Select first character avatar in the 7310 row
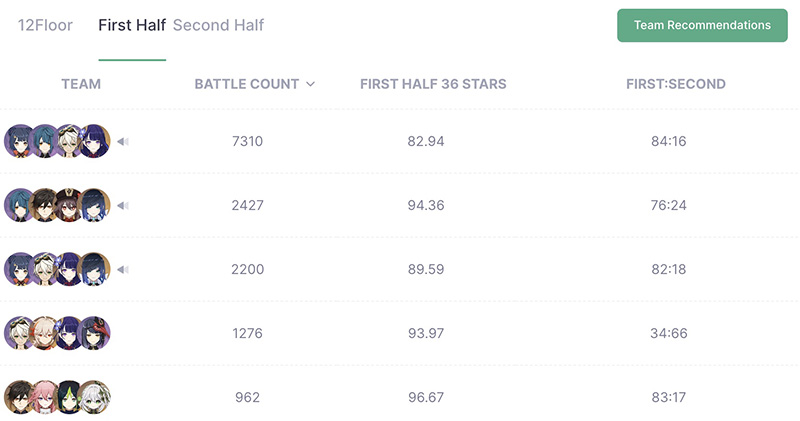This screenshot has width=800, height=421. pyautogui.click(x=20, y=141)
